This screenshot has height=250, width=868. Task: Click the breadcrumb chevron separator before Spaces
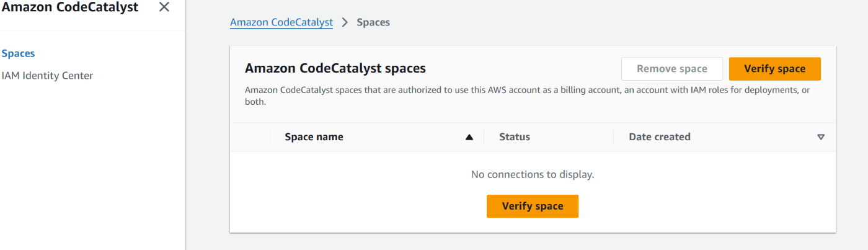pos(345,22)
